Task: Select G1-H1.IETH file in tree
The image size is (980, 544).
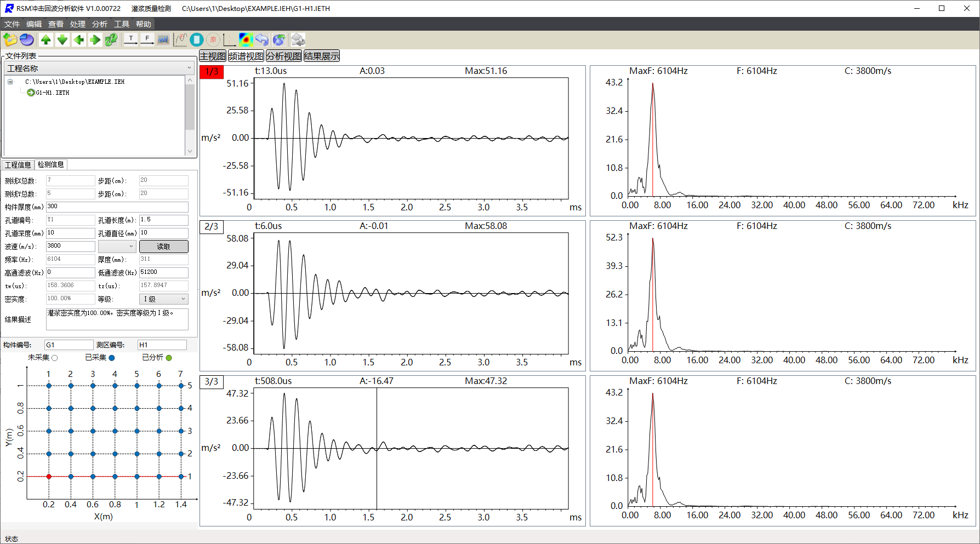Action: click(53, 93)
